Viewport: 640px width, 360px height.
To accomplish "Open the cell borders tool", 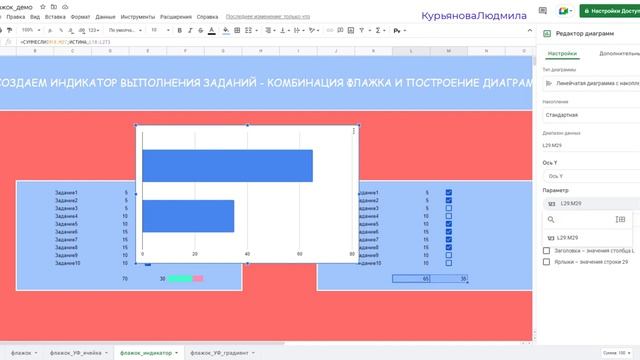I will (237, 30).
